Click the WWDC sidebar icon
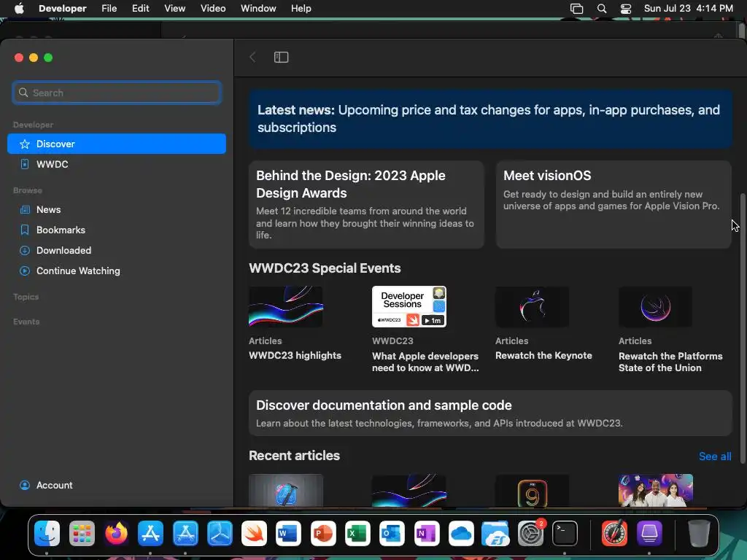The height and width of the screenshot is (560, 747). 25,164
